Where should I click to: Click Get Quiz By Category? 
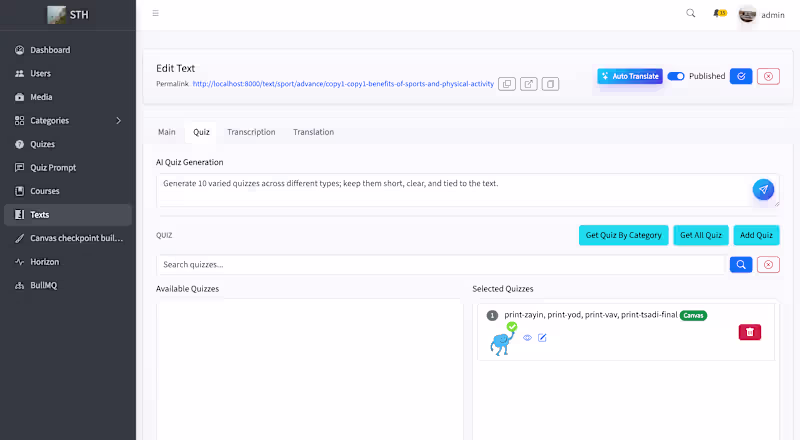coord(623,235)
